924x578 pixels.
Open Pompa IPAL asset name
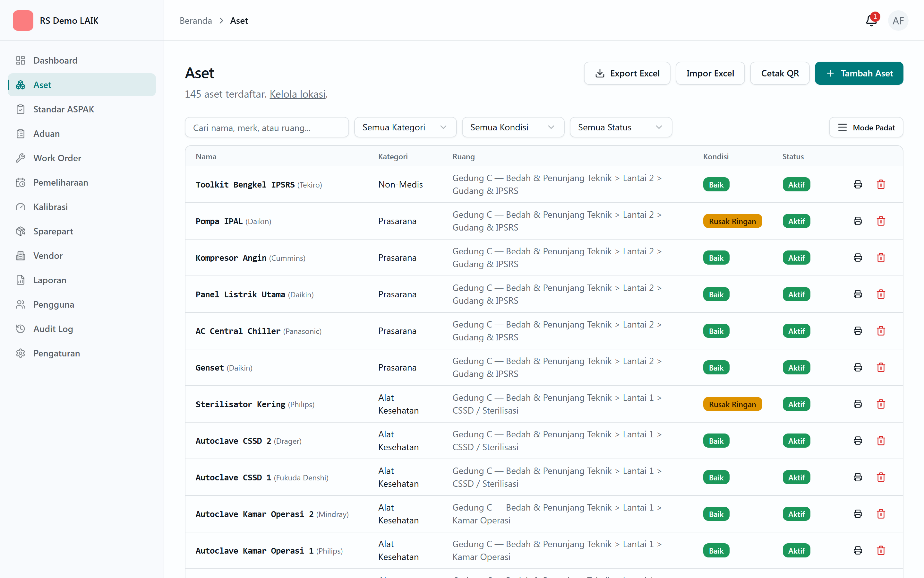click(219, 221)
